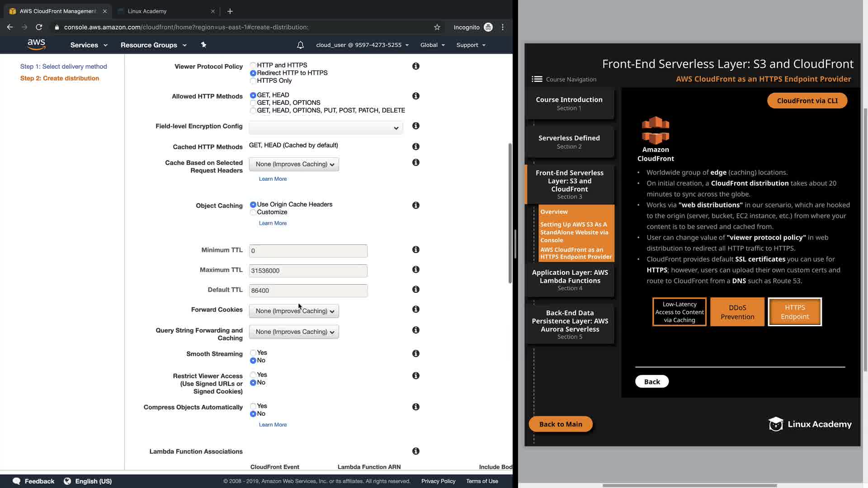Click the pin shortcuts icon in AWS navbar
Viewport: 868px width, 488px height.
[203, 45]
